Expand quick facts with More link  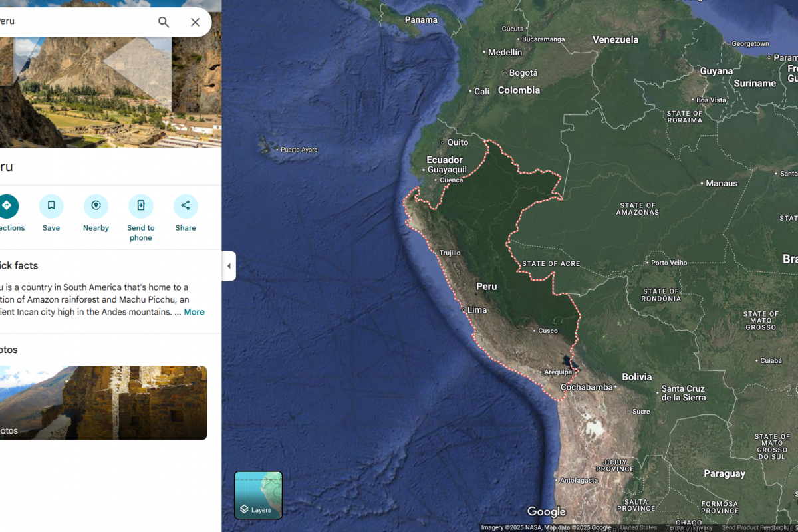coord(194,312)
